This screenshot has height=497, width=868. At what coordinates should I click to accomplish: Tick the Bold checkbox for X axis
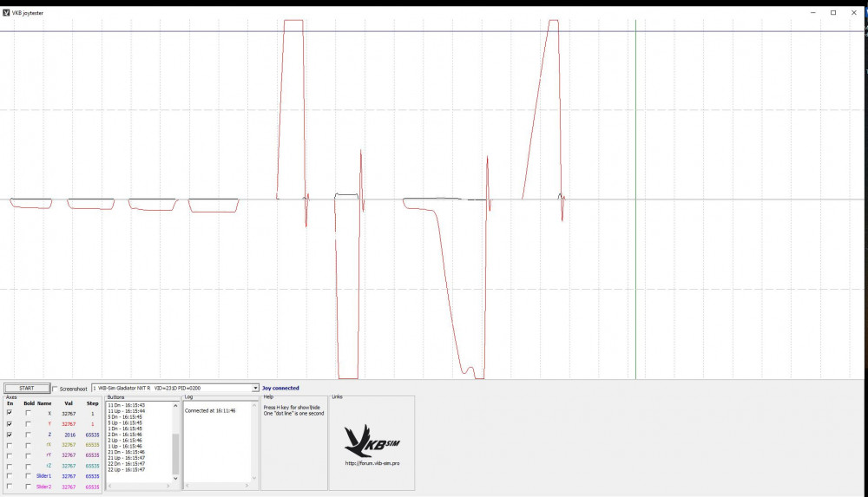tap(29, 413)
